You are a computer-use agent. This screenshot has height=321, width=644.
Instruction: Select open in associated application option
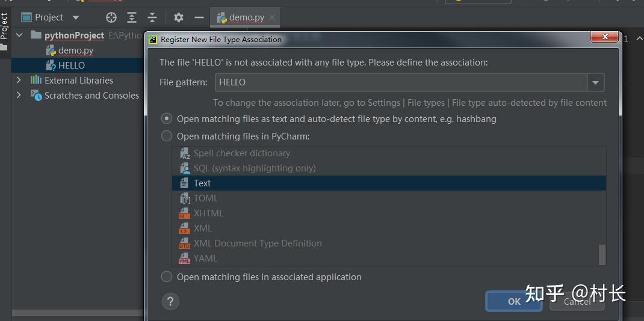point(167,277)
